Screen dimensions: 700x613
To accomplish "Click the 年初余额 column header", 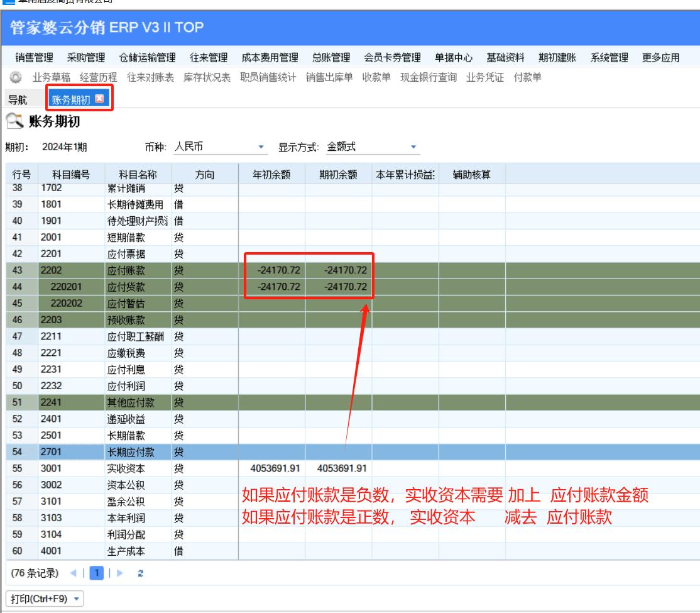I will (271, 174).
